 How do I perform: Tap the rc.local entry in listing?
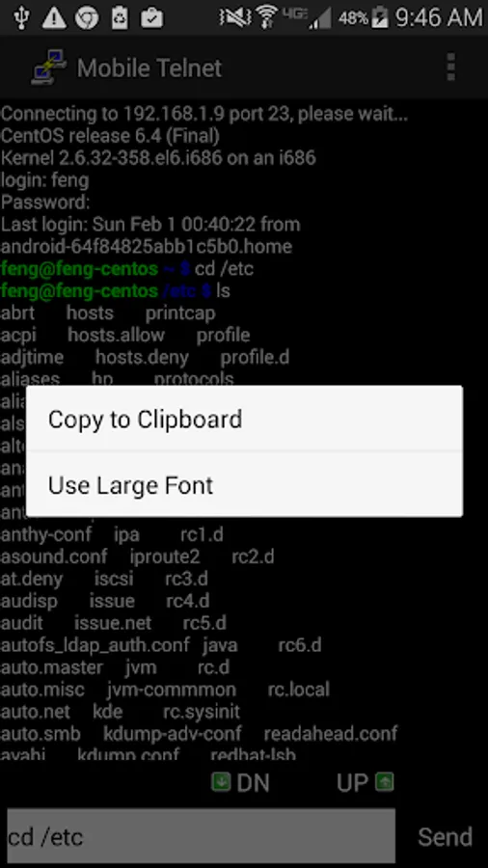click(x=299, y=690)
